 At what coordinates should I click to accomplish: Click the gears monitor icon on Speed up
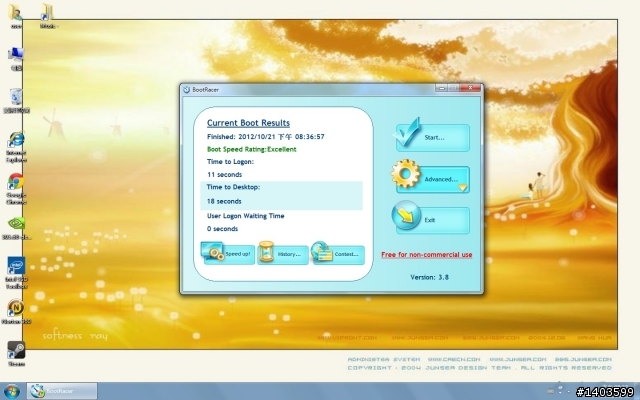(213, 251)
